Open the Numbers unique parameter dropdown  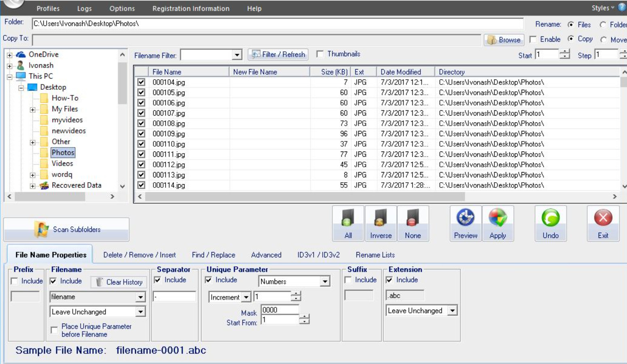tap(294, 282)
